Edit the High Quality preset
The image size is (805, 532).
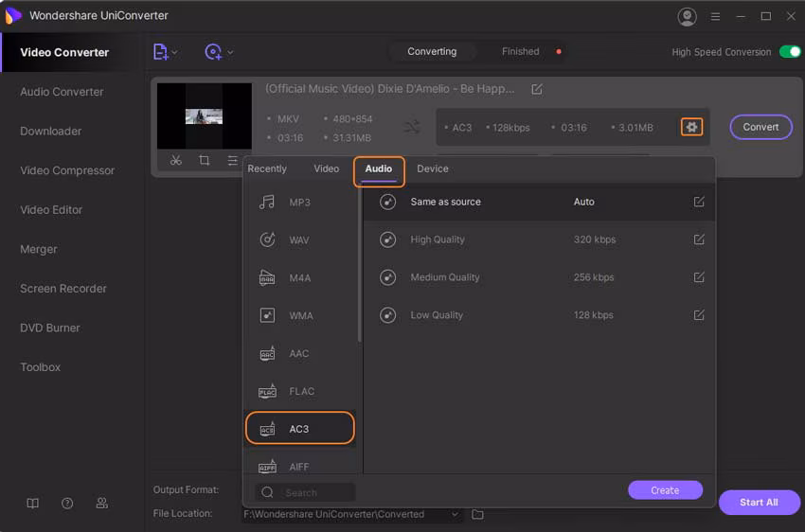tap(699, 239)
